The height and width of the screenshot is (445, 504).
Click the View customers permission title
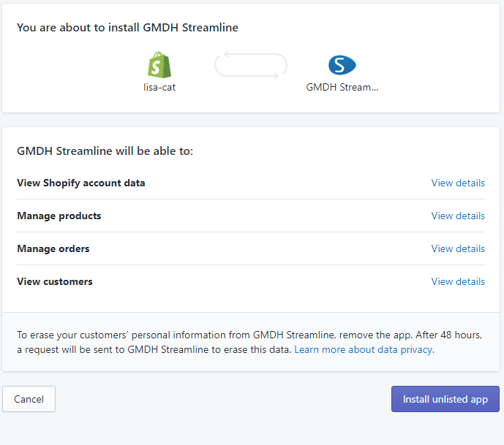(55, 281)
